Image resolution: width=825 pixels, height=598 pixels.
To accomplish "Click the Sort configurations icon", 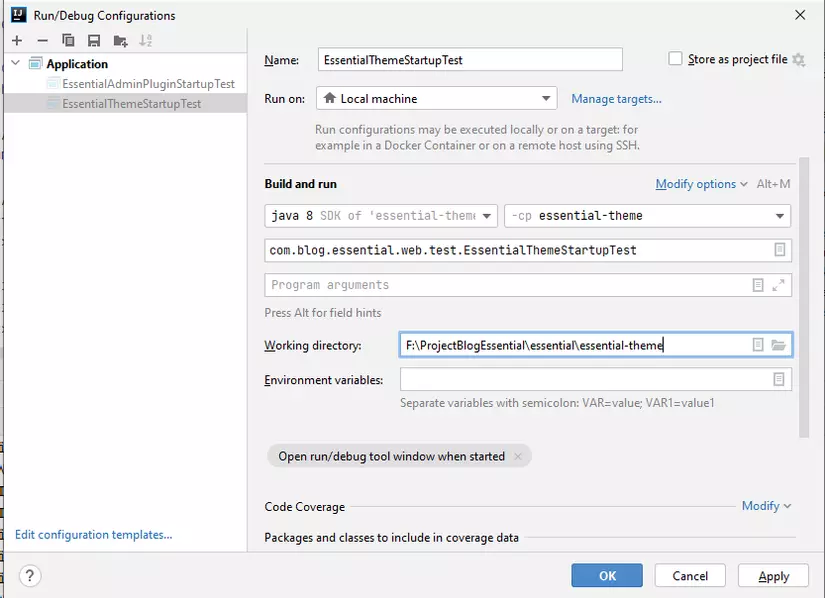I will (x=147, y=41).
